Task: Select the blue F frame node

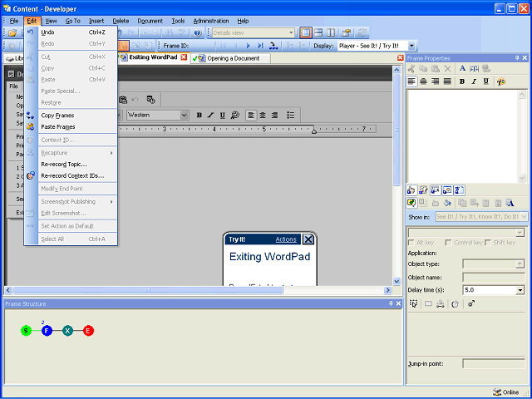Action: tap(47, 331)
